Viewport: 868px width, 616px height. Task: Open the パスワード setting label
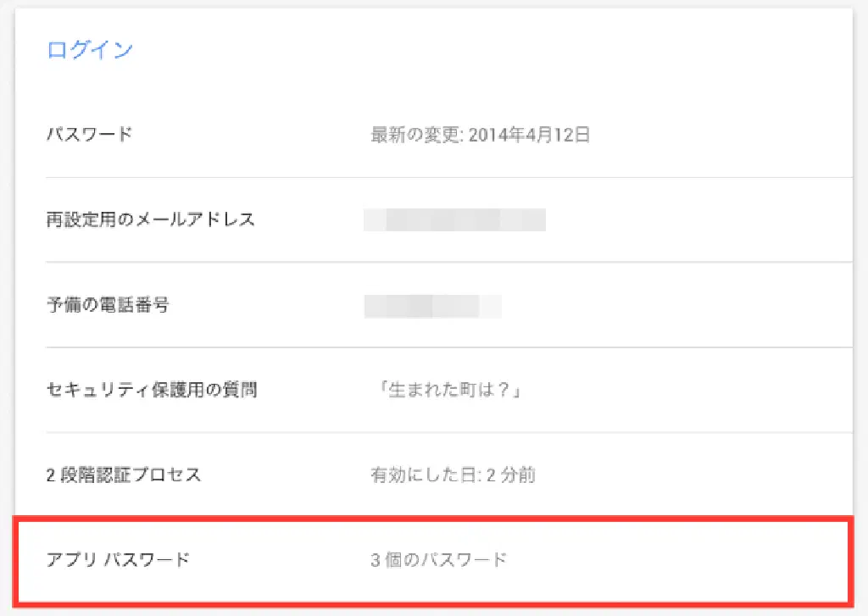pyautogui.click(x=89, y=134)
